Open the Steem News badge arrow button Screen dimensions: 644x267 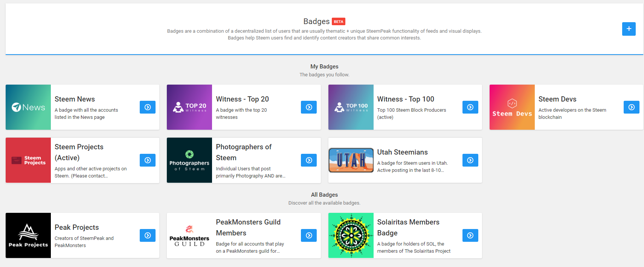click(148, 107)
